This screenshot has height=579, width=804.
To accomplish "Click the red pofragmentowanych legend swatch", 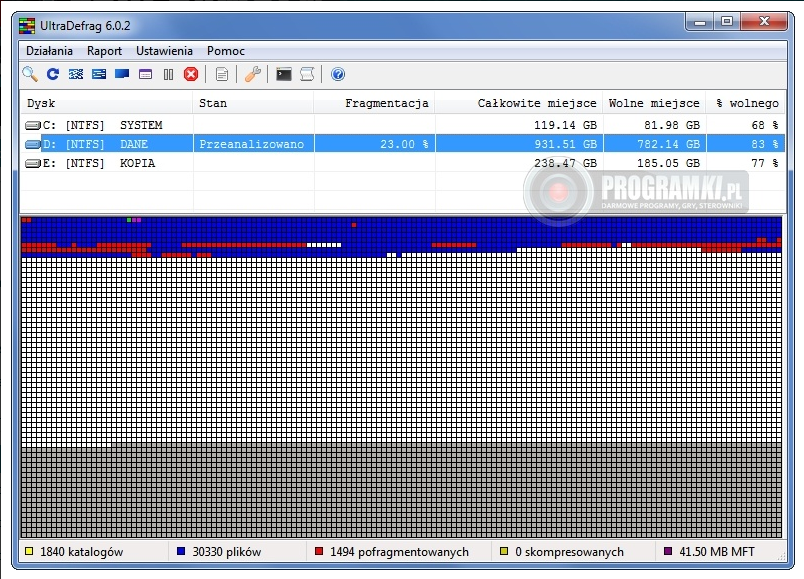I will click(x=319, y=551).
